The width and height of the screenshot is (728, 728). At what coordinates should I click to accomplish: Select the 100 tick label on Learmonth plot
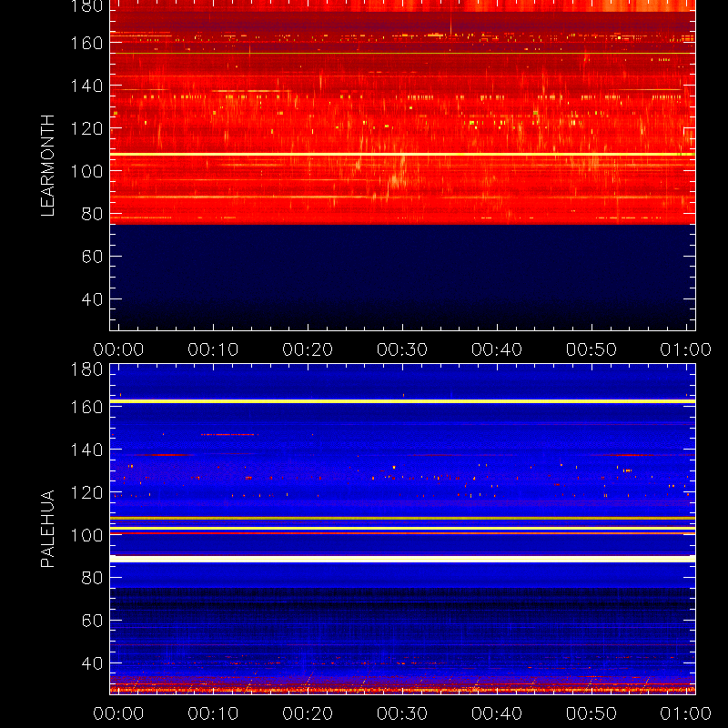(86, 171)
